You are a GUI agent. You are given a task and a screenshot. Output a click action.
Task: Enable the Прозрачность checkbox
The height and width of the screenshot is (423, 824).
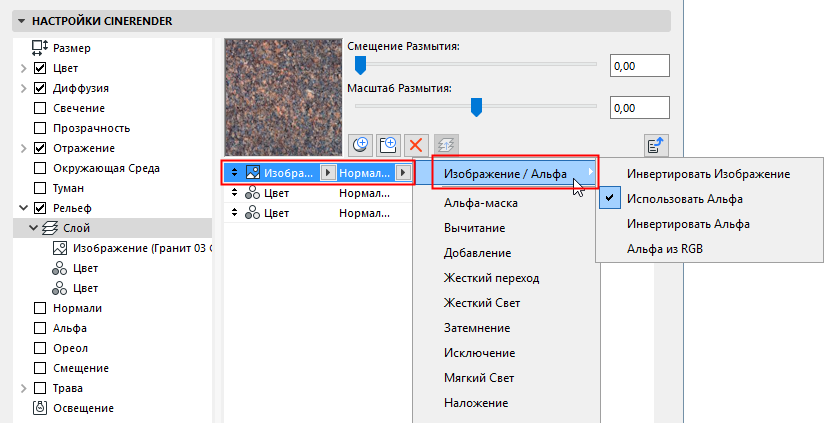click(x=40, y=128)
